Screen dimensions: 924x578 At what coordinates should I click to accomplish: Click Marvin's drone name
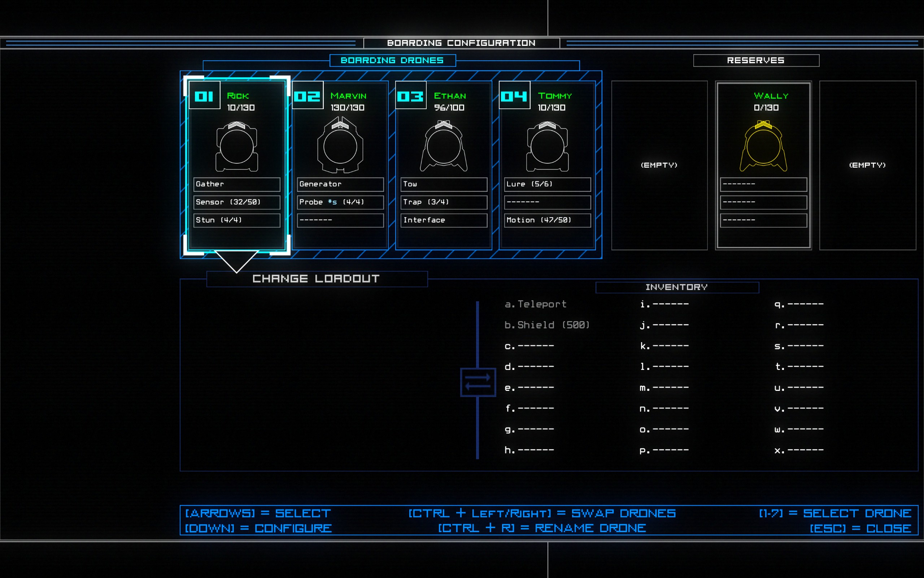click(x=348, y=96)
